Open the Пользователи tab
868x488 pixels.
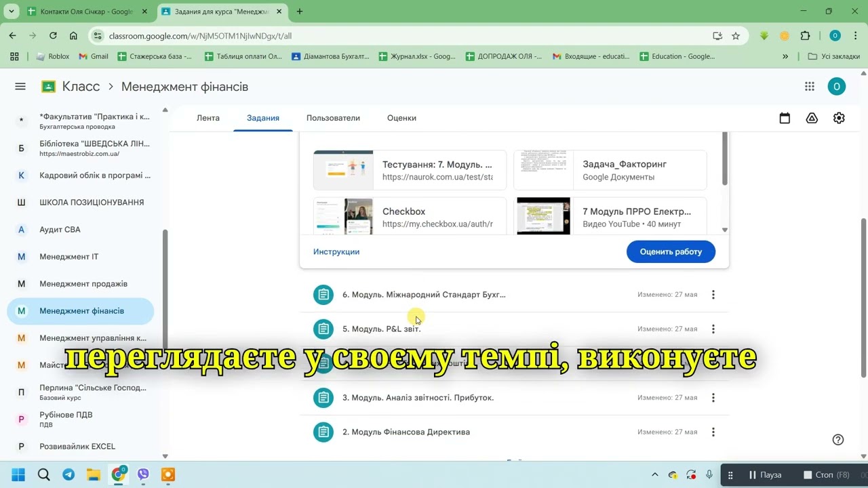(333, 118)
